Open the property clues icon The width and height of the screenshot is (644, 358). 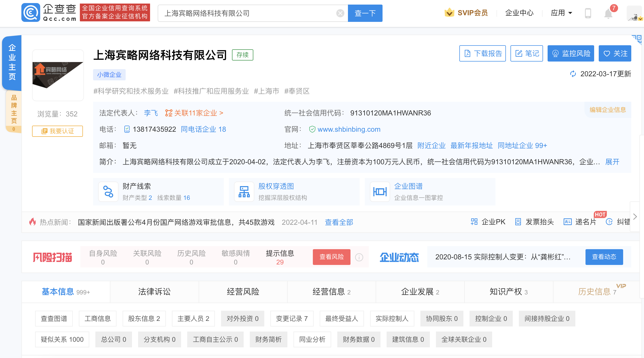pyautogui.click(x=108, y=192)
